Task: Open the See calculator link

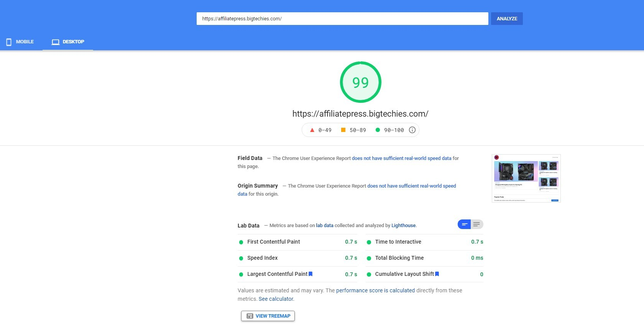Action: click(x=276, y=299)
